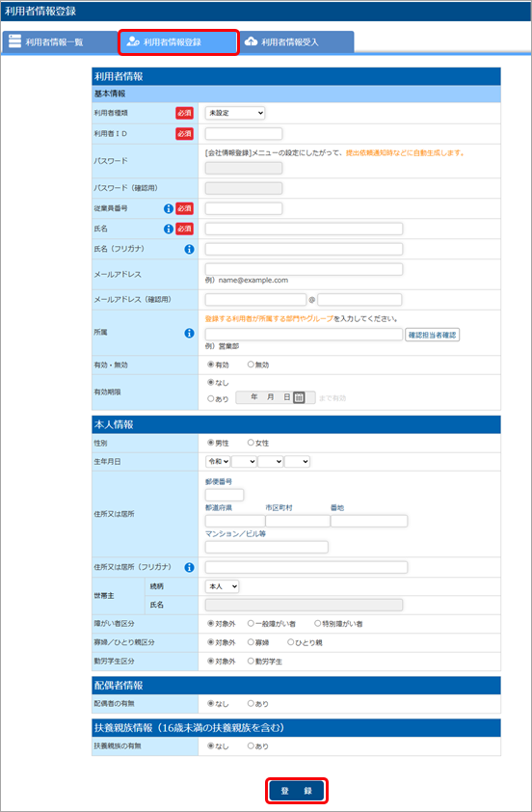
Task: Select あり for 有効期限
Action: (211, 398)
